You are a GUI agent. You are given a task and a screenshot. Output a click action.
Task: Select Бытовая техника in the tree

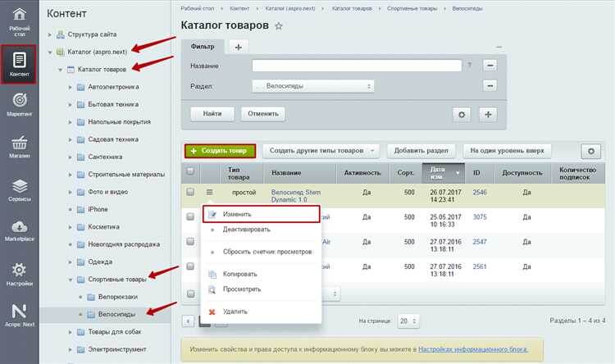[113, 105]
